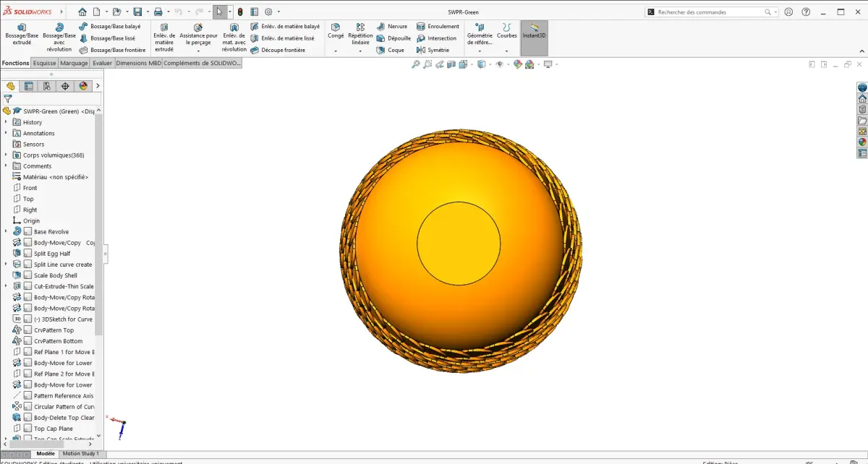Click the Rebuild traffic light icon
Viewport: 868px width, 464px height.
(240, 12)
